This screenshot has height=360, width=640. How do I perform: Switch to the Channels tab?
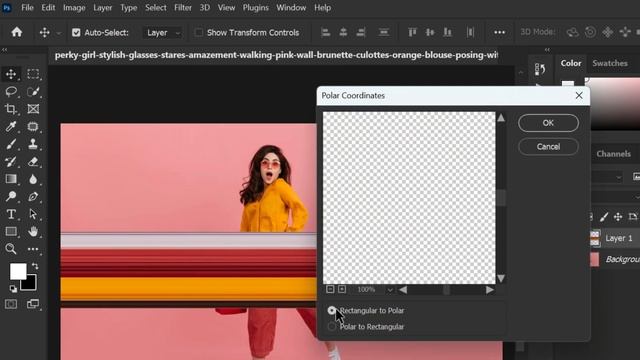tap(613, 154)
